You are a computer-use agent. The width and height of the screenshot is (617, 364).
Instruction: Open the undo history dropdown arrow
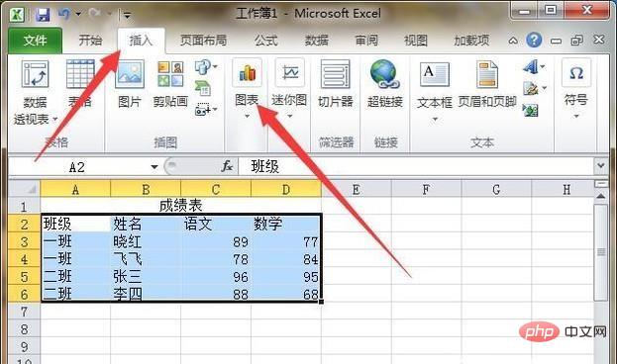pyautogui.click(x=78, y=15)
